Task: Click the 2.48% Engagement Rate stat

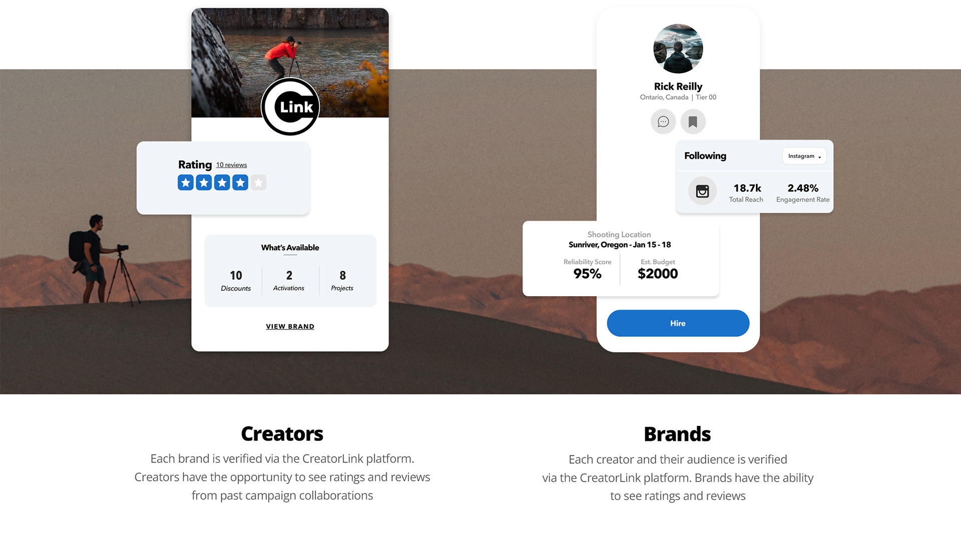Action: coord(803,193)
